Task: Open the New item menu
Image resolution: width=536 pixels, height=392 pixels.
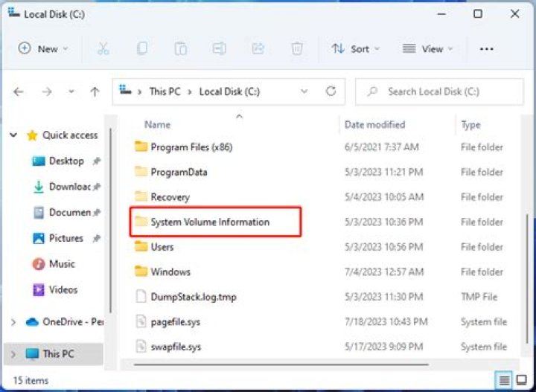Action: tap(43, 49)
